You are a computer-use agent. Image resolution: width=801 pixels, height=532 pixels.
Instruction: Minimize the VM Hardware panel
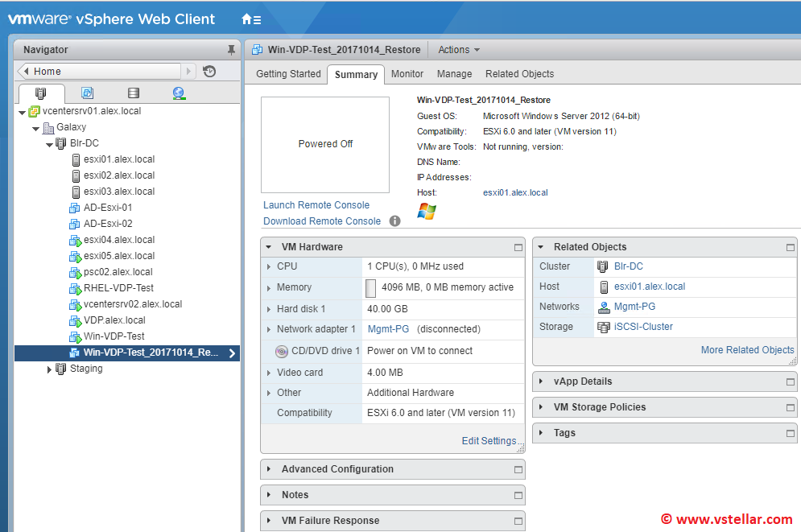(x=518, y=247)
